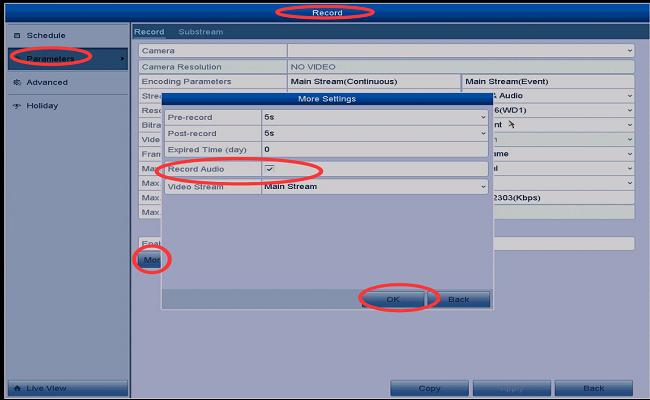Viewport: 650px width, 400px height.
Task: Click the More Settings button behind the dialog
Action: point(150,260)
